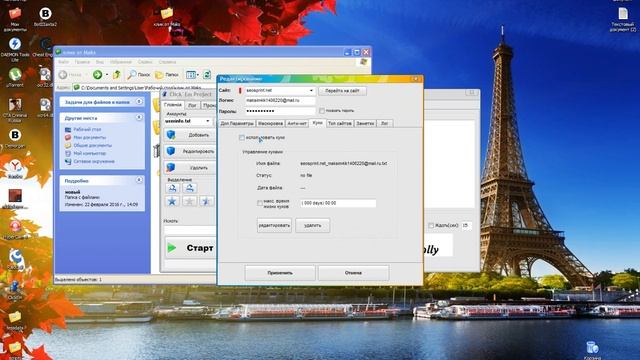Viewport: 640px width, 360px height.
Task: Toggle 'Ждать(сек)' checkbox in background window
Action: (x=431, y=225)
